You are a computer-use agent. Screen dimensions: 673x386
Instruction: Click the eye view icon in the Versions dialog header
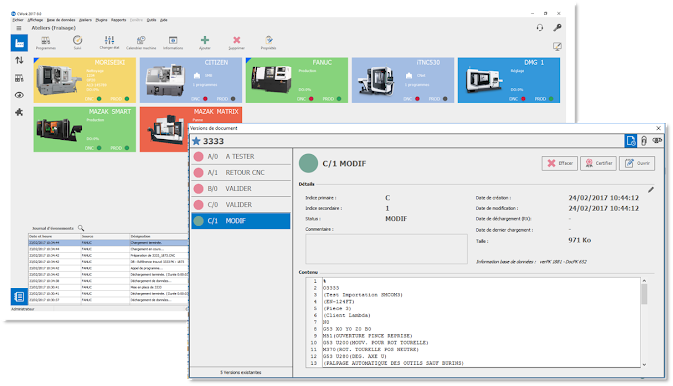tap(657, 140)
